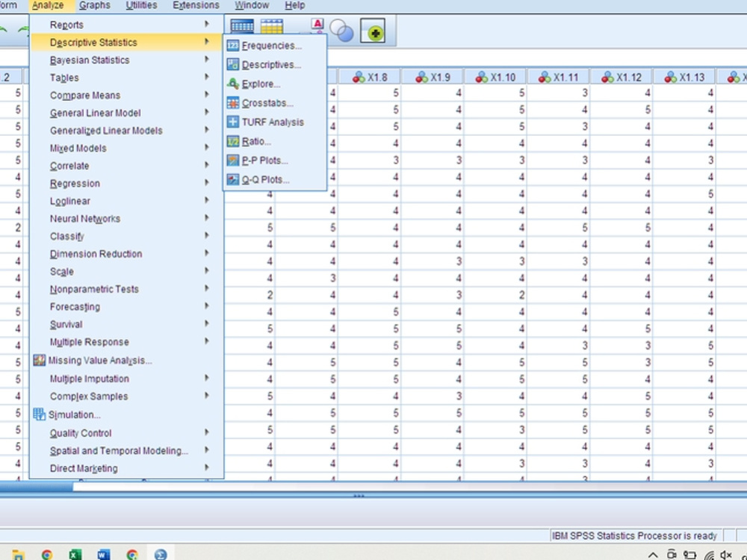Launch Microsoft Word from the taskbar
747x560 pixels.
coord(104,554)
